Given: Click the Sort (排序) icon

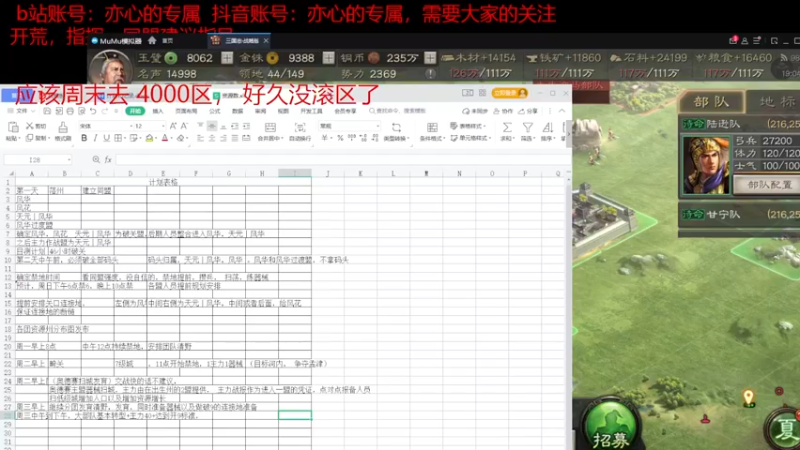Looking at the screenshot, I should [547, 127].
